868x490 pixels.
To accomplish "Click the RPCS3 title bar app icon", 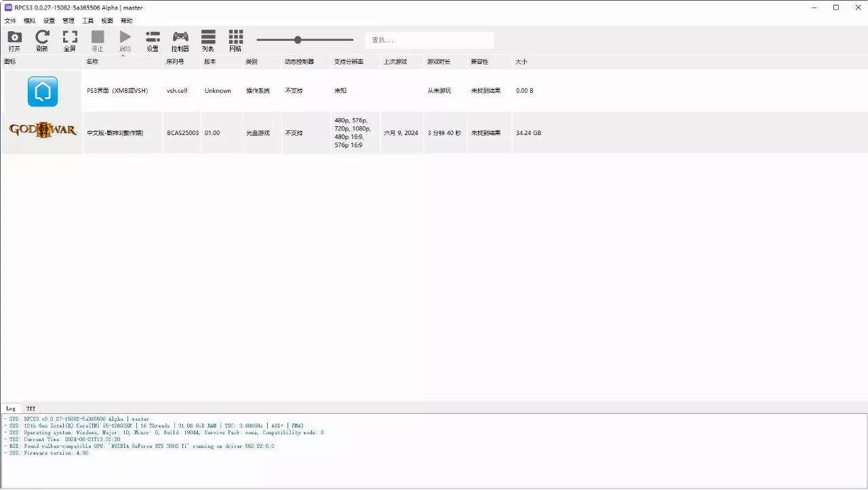I will click(x=8, y=7).
